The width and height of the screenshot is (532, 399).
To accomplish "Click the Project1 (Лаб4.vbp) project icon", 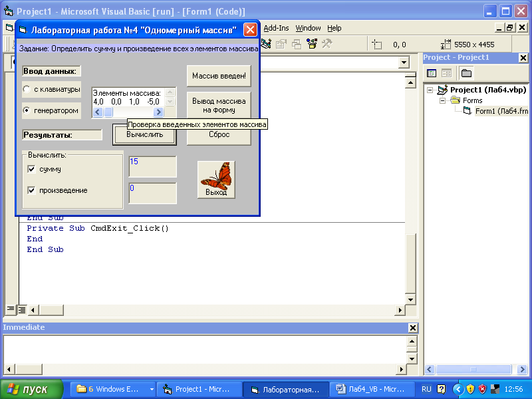I will pos(442,90).
